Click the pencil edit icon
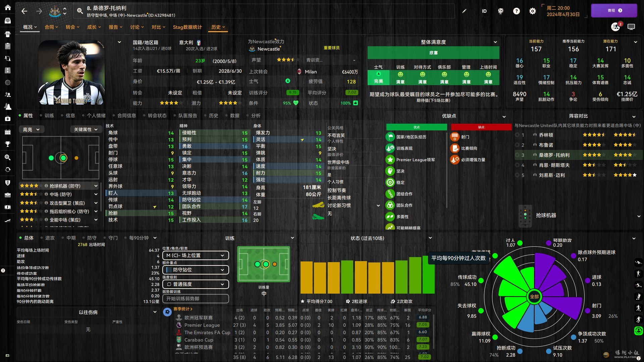 point(464,11)
